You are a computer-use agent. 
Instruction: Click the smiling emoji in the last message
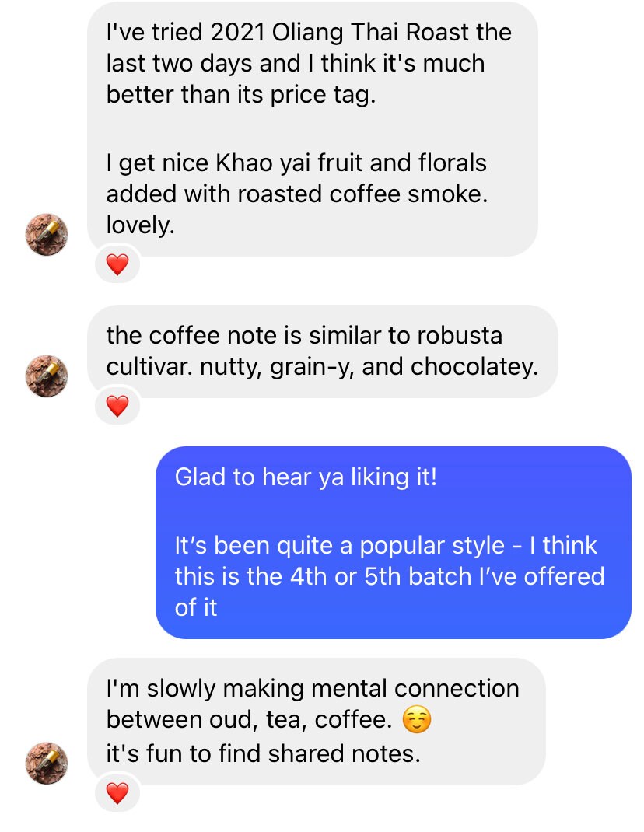point(417,719)
